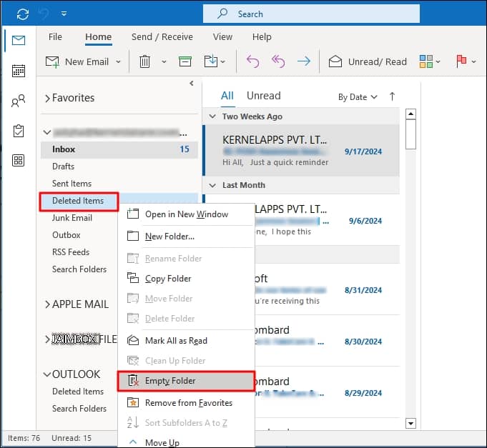Image resolution: width=487 pixels, height=448 pixels.
Task: Select the Inbox folder
Action: pos(119,149)
